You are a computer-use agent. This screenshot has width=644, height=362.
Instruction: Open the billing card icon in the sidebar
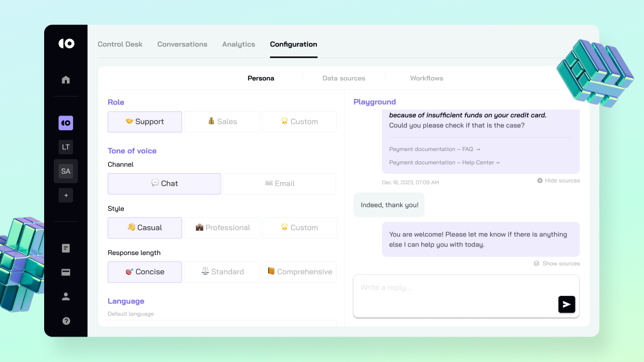(66, 272)
